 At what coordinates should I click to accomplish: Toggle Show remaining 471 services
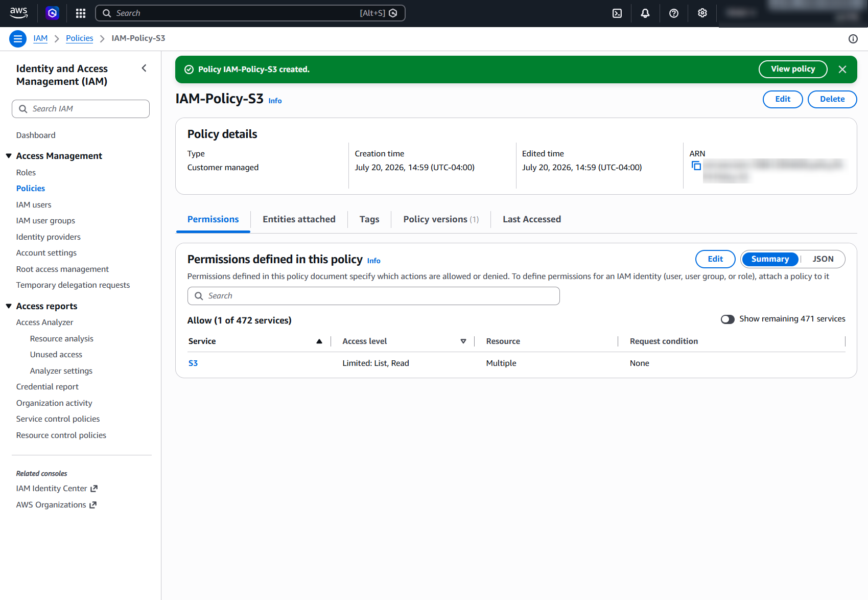pos(728,319)
